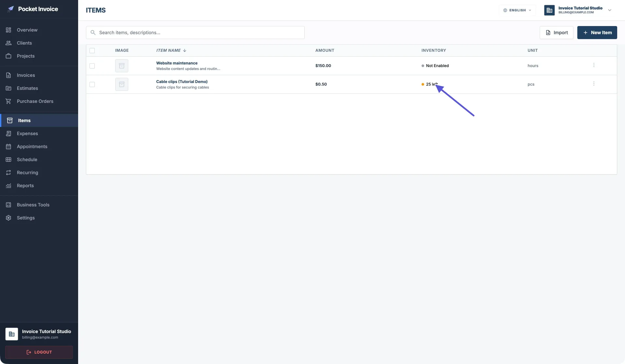625x364 pixels.
Task: Click the Projects briefcase icon
Action: click(8, 56)
